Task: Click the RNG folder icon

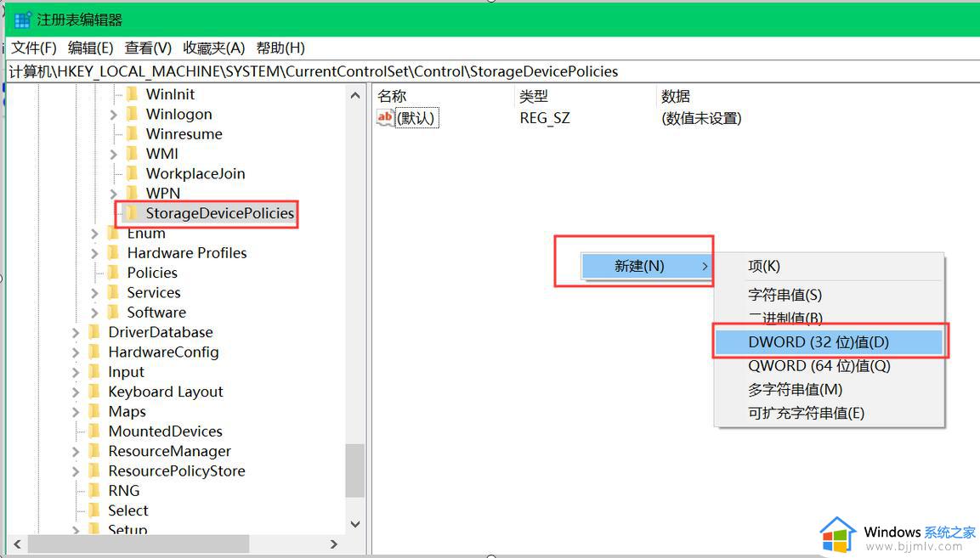Action: pyautogui.click(x=94, y=491)
